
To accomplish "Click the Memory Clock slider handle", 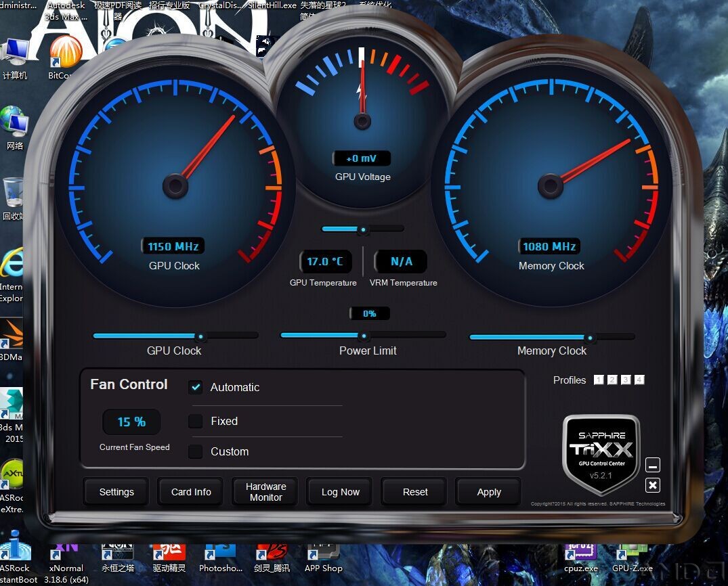I will tap(590, 338).
